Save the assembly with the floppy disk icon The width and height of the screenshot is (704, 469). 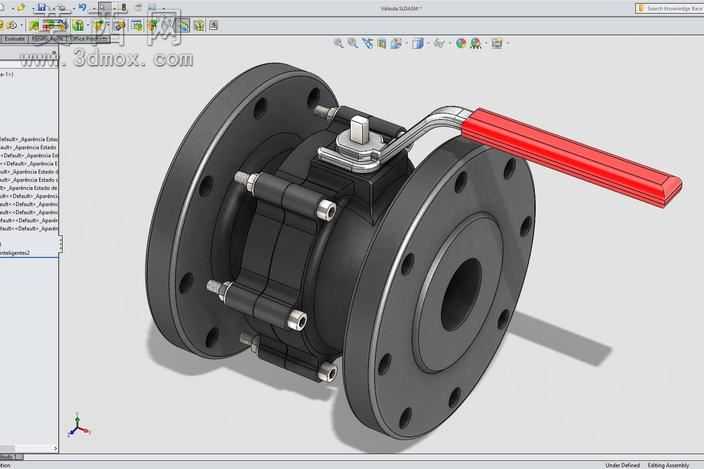pos(42,7)
